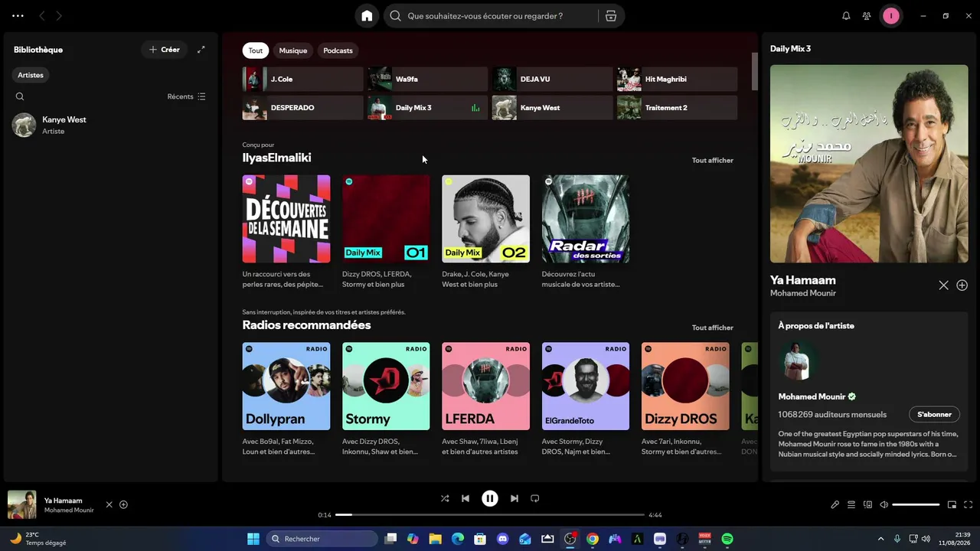
Task: Switch to full screen view
Action: click(968, 505)
